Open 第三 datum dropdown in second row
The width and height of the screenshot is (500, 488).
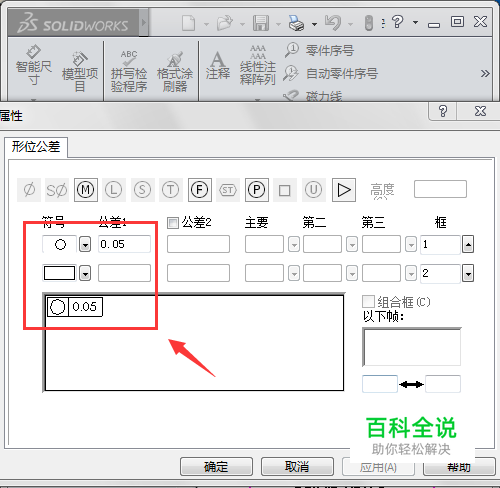[x=411, y=273]
